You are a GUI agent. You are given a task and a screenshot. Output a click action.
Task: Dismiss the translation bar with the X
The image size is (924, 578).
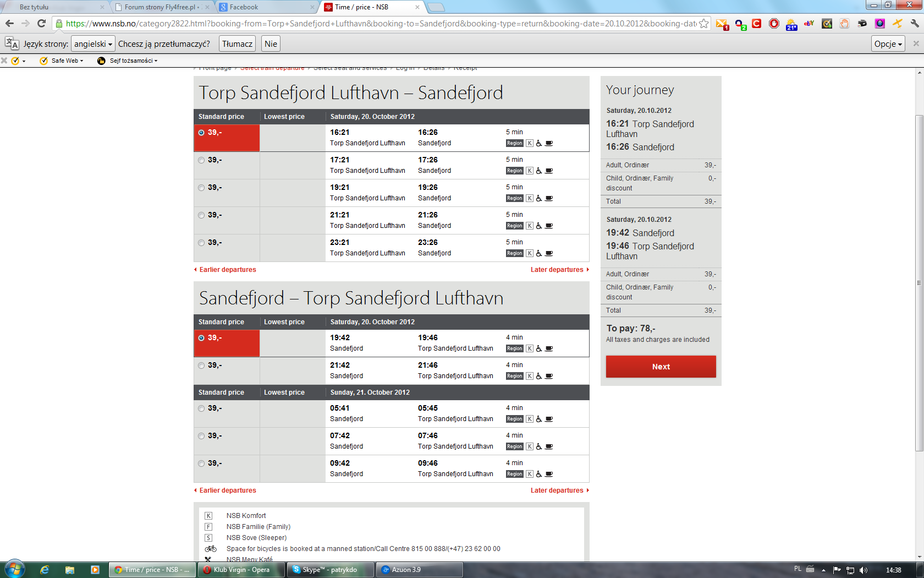coord(916,43)
